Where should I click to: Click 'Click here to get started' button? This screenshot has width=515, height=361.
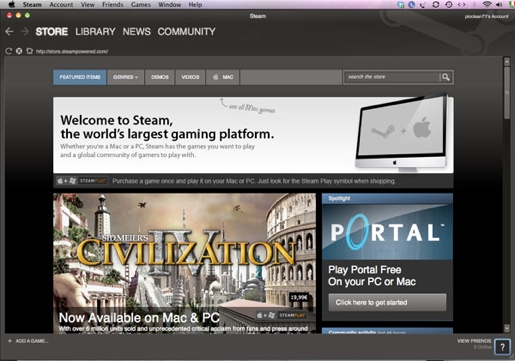click(x=387, y=302)
